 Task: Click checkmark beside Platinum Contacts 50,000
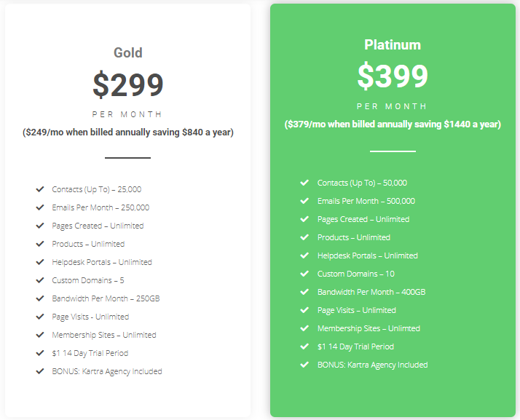[304, 183]
